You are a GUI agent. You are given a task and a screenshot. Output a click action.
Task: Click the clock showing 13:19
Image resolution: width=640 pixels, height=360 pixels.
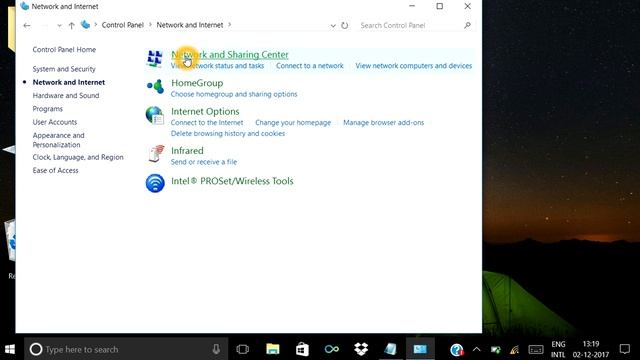[591, 344]
